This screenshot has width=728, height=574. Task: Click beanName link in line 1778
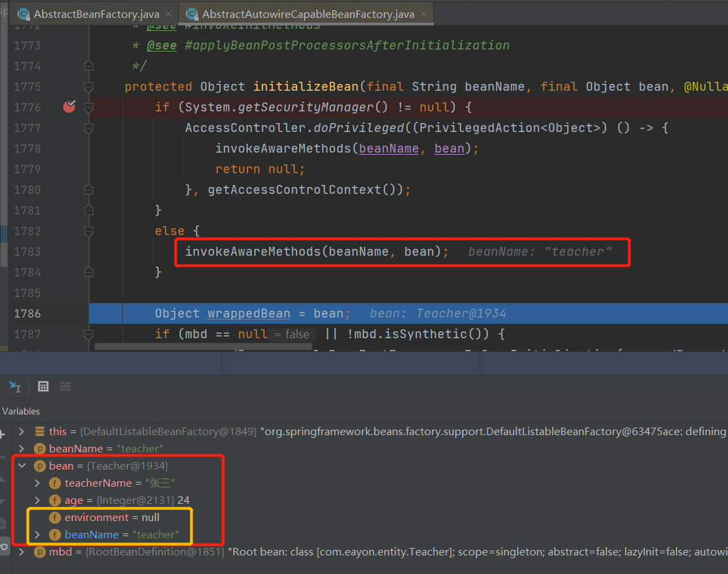pyautogui.click(x=388, y=148)
